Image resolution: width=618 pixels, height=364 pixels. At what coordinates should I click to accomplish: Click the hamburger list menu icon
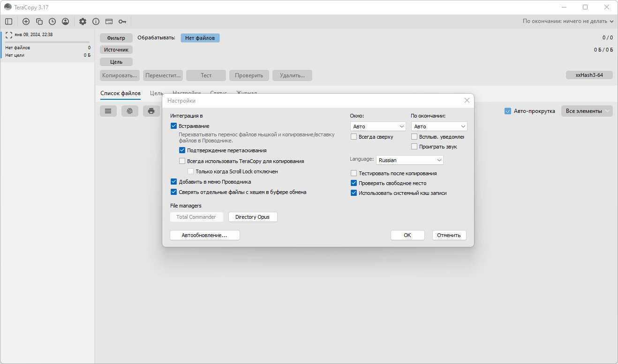coord(108,111)
